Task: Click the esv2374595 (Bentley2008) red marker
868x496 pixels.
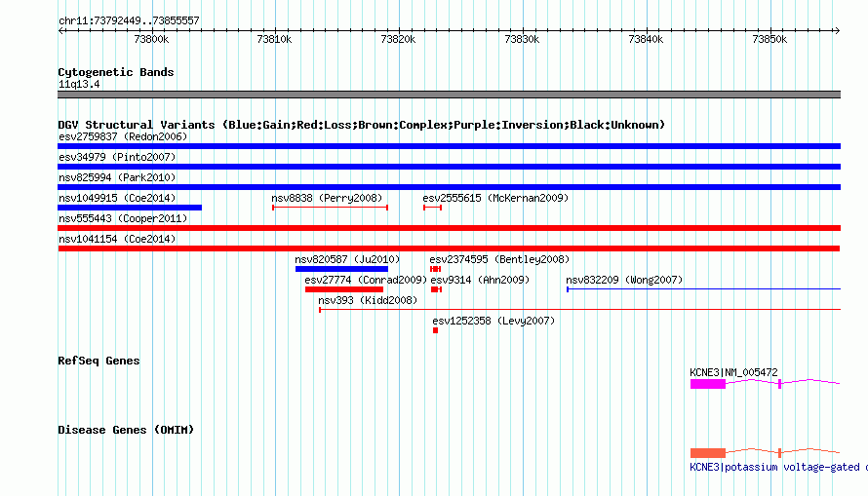Action: 436,269
